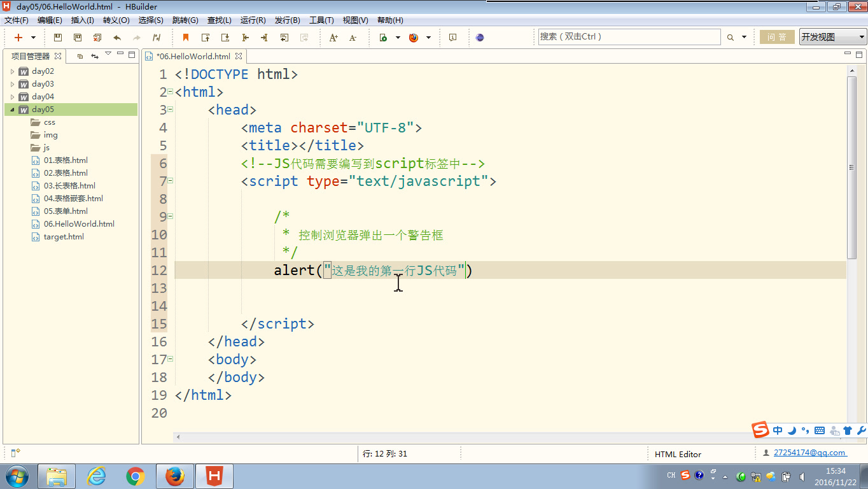The image size is (868, 489).
Task: Open 项目管理器 view menu triangle
Action: click(108, 53)
